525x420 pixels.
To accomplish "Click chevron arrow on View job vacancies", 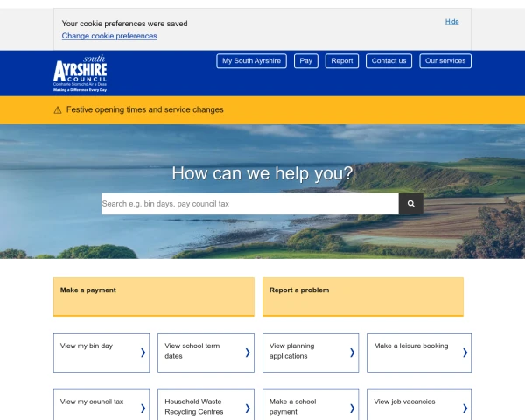I will [x=465, y=409].
